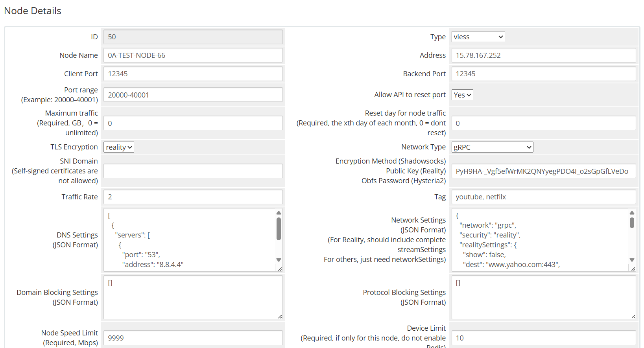Open the TLS Encryption dropdown set to reality

click(x=118, y=147)
